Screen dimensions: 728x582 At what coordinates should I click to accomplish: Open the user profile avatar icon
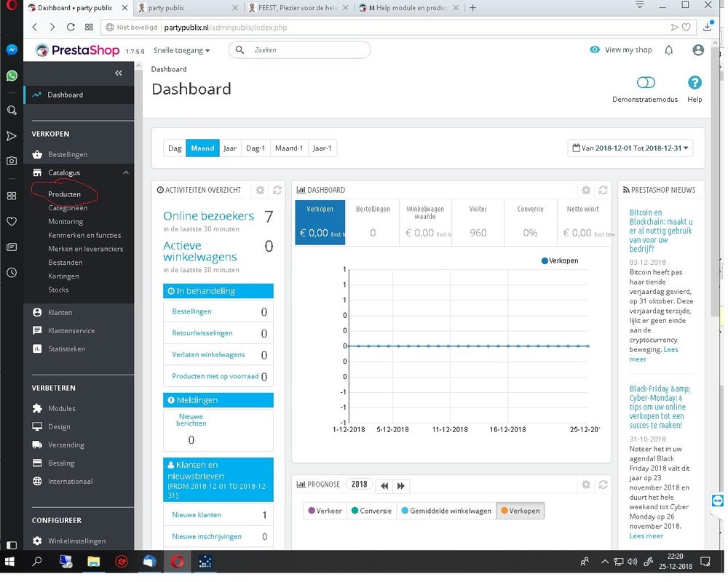(x=698, y=50)
